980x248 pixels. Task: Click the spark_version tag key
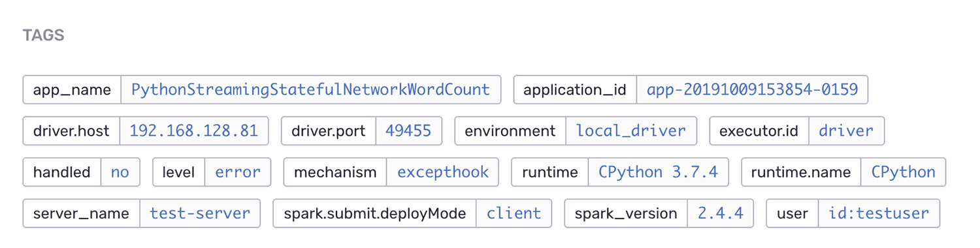(x=626, y=213)
